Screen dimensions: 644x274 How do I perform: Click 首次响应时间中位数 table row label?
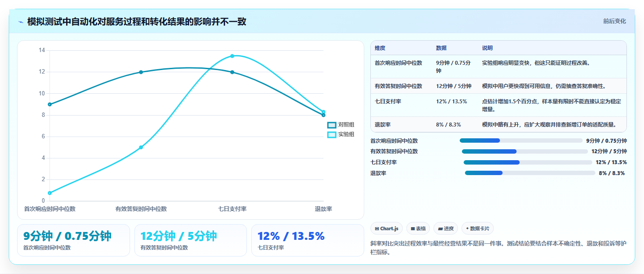(x=398, y=63)
